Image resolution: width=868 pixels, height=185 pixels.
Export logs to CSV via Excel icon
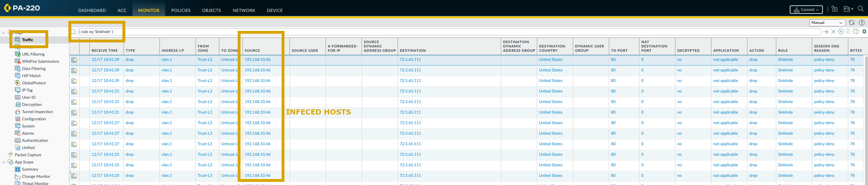pyautogui.click(x=864, y=32)
